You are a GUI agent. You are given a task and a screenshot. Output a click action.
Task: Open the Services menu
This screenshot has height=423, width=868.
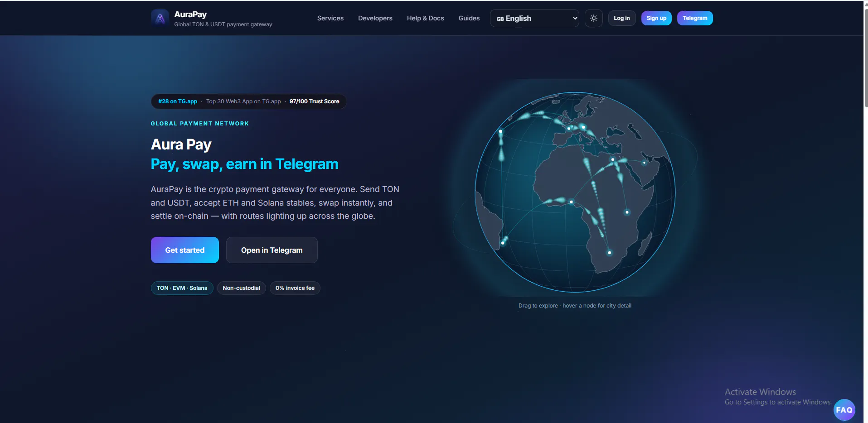pos(330,18)
